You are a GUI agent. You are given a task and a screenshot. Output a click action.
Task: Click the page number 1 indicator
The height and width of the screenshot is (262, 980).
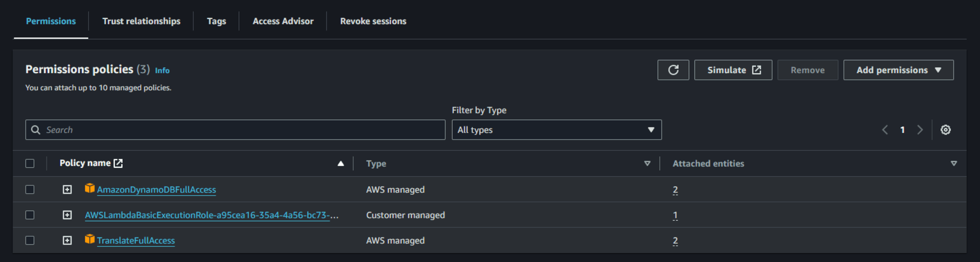click(902, 130)
